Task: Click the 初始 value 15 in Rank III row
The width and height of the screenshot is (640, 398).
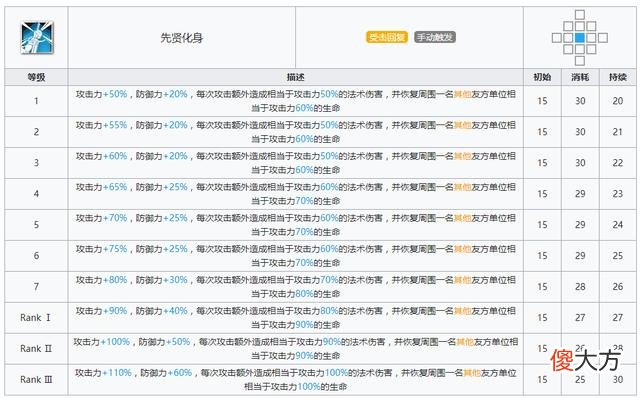Action: pyautogui.click(x=542, y=380)
